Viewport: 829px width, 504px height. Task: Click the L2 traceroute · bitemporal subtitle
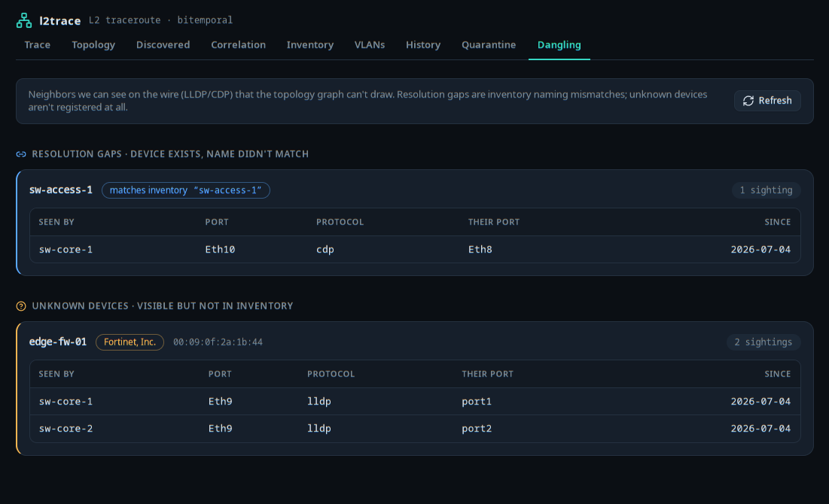point(160,20)
